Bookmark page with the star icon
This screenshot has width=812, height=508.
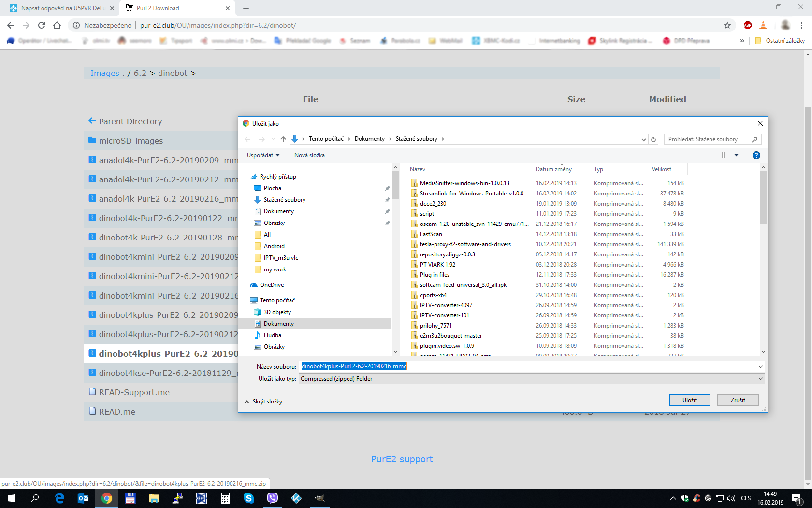[727, 25]
